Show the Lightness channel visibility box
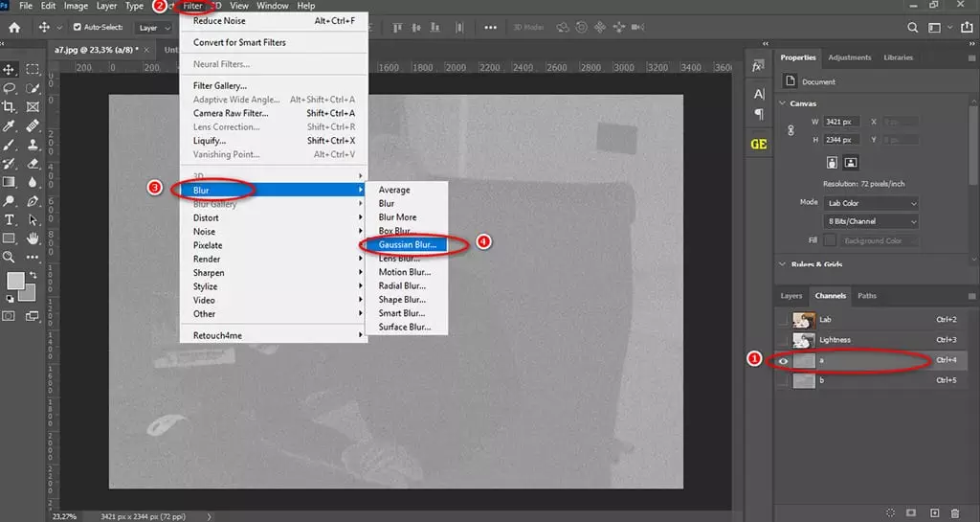980x522 pixels. pos(784,340)
